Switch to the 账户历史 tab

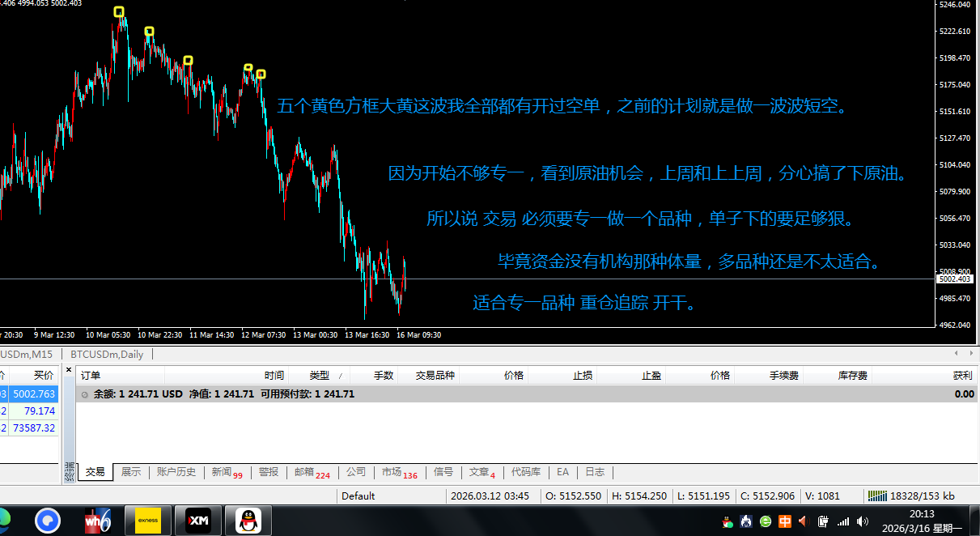pyautogui.click(x=176, y=472)
